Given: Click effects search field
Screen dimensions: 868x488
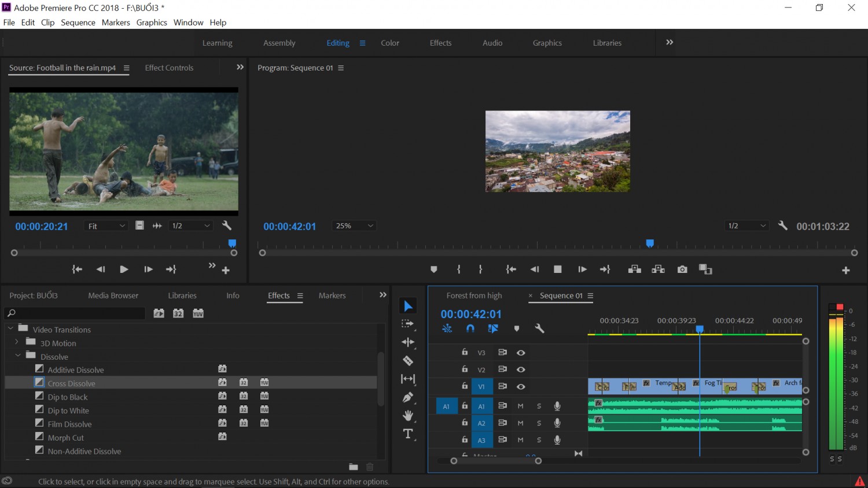Looking at the screenshot, I should coord(75,313).
